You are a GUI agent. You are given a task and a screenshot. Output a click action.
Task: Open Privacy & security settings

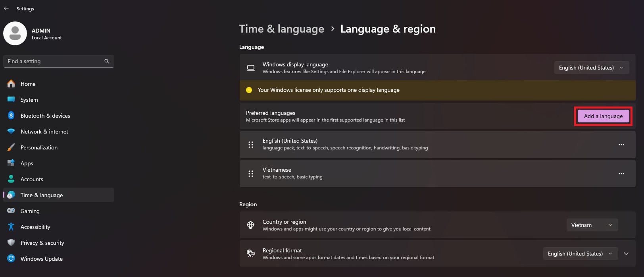tap(59, 243)
